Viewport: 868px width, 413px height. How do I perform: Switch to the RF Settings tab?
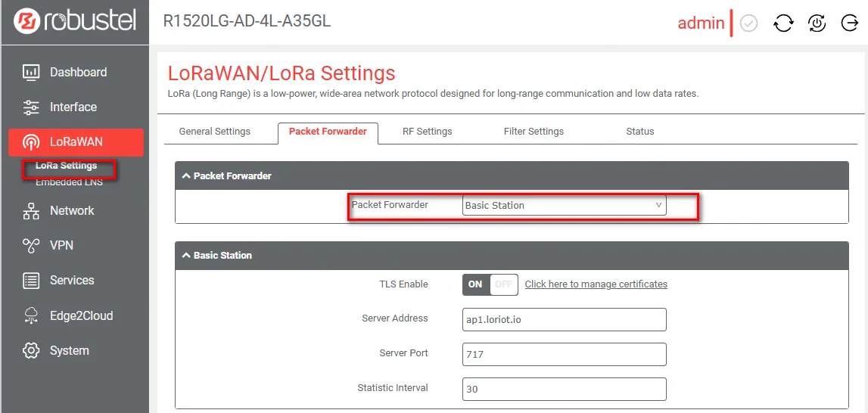click(x=427, y=132)
